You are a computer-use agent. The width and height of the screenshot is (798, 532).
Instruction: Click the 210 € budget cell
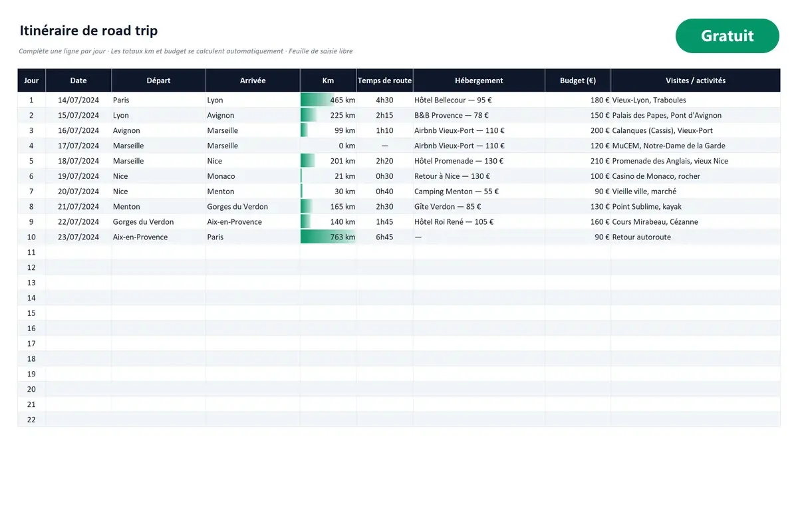coord(578,161)
